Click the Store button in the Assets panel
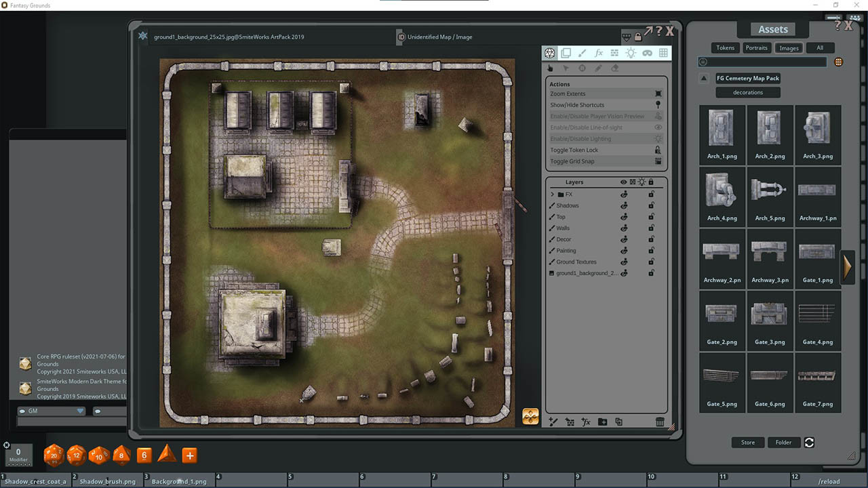Viewport: 868px width, 488px height. tap(747, 442)
